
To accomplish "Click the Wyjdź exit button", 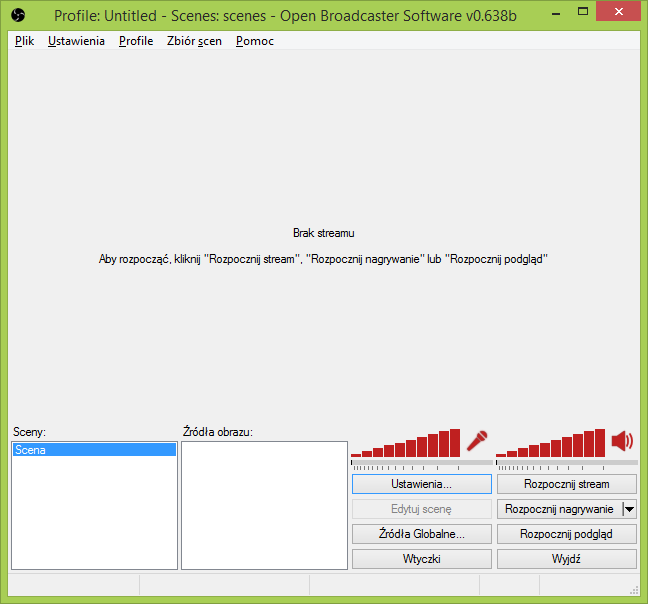I will pos(567,559).
